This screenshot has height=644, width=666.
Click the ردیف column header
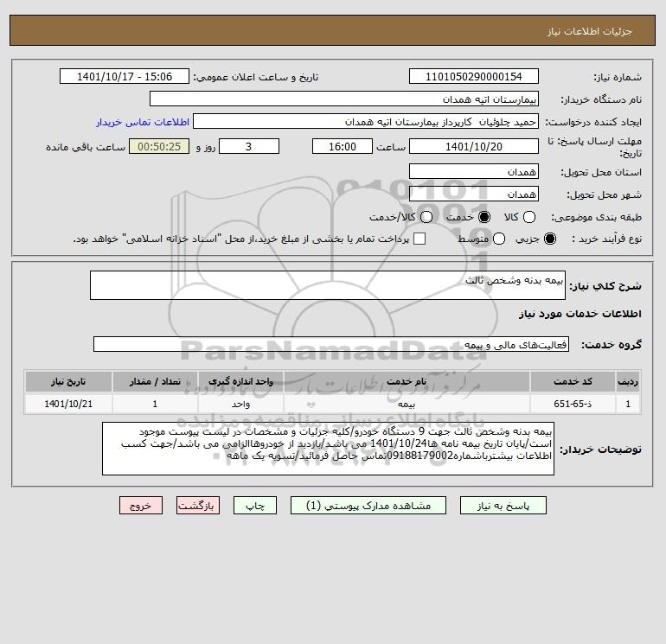pos(628,381)
